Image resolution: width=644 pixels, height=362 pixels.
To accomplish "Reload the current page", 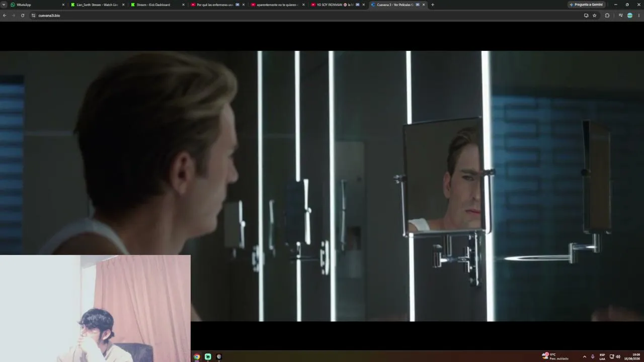I will click(23, 16).
